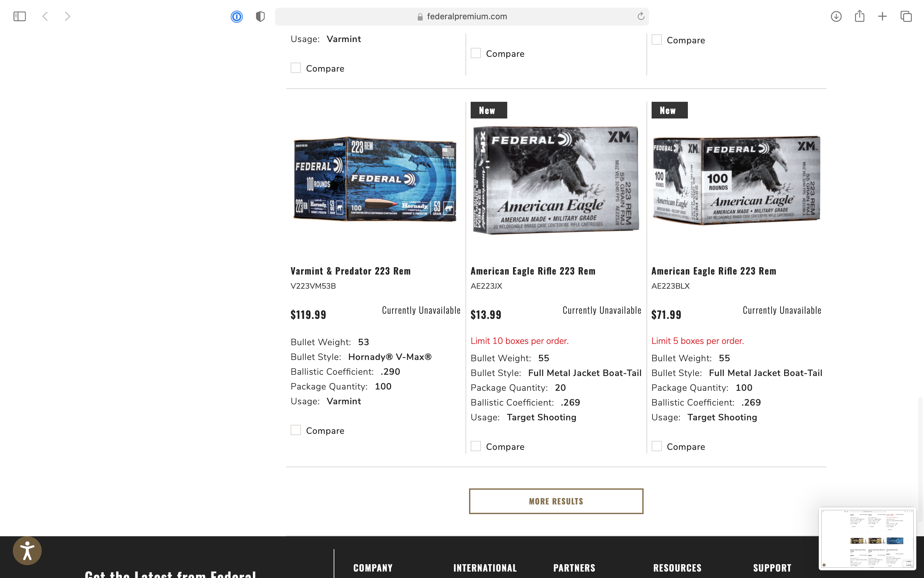
Task: Select the SKU text AE223JX
Action: (x=486, y=286)
